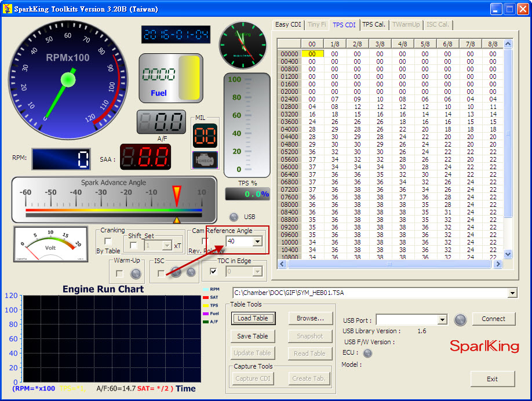Open the TWarmUp tab
Image resolution: width=532 pixels, height=401 pixels.
pyautogui.click(x=406, y=24)
